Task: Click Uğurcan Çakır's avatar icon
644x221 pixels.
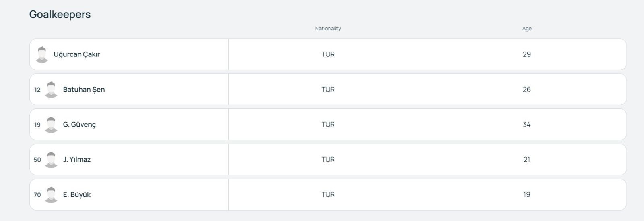Action: 42,54
